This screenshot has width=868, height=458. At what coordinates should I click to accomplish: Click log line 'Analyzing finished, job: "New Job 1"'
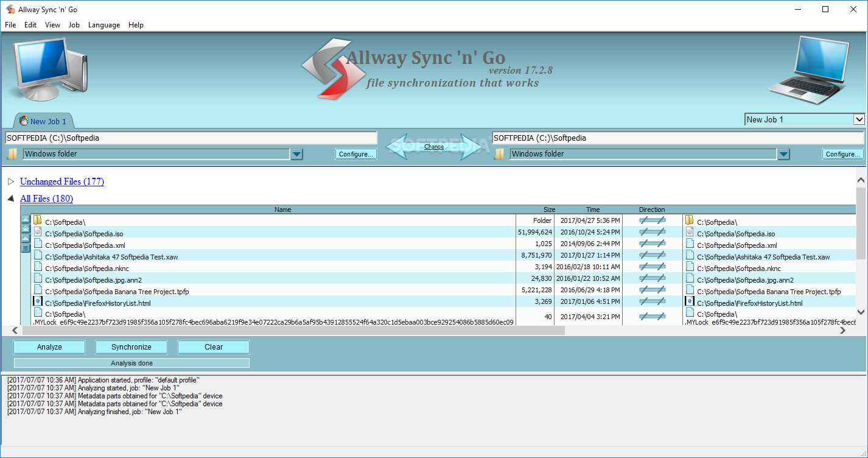point(94,412)
